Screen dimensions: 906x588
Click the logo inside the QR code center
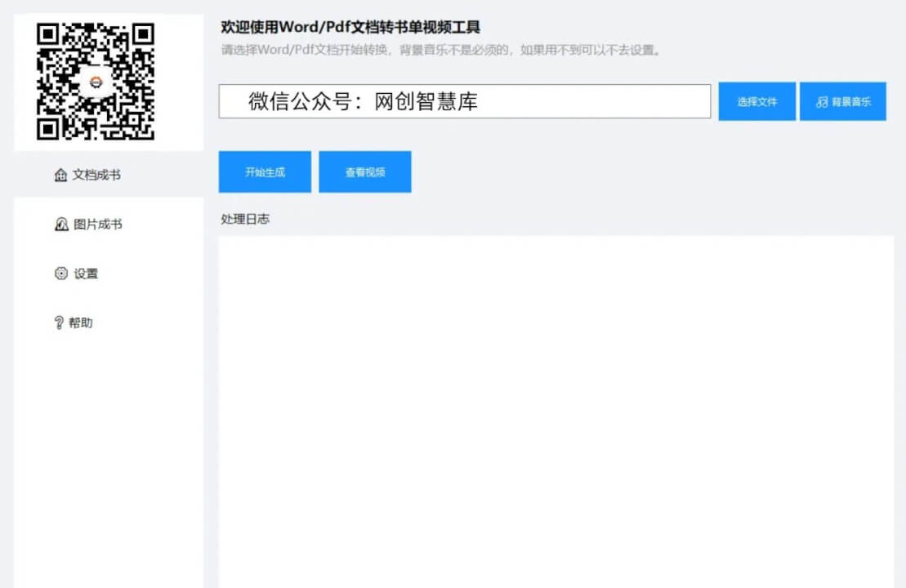[x=98, y=80]
